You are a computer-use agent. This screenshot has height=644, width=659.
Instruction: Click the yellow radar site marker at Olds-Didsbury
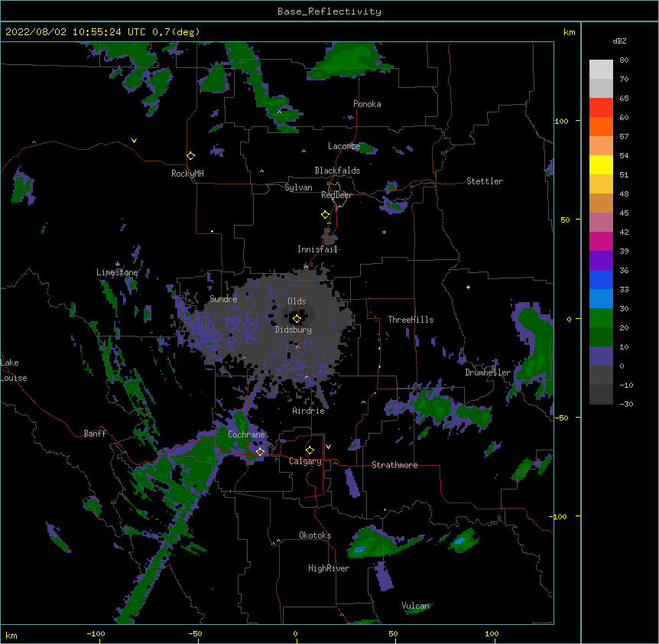point(297,319)
